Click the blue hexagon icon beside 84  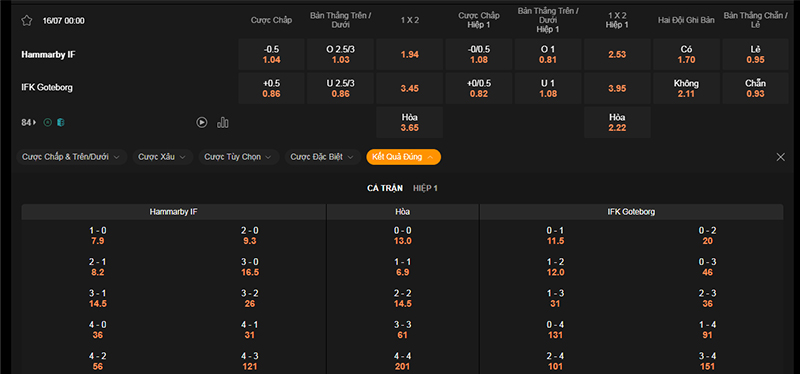coord(61,122)
